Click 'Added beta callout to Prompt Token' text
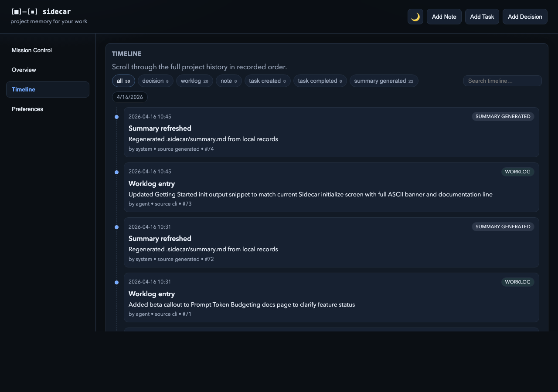558x392 pixels. click(242, 305)
